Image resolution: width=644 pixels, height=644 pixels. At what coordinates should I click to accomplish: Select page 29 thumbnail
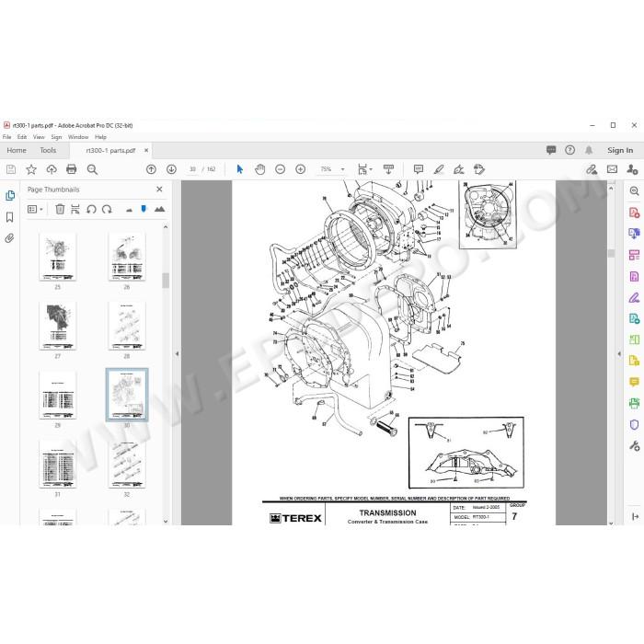click(57, 395)
